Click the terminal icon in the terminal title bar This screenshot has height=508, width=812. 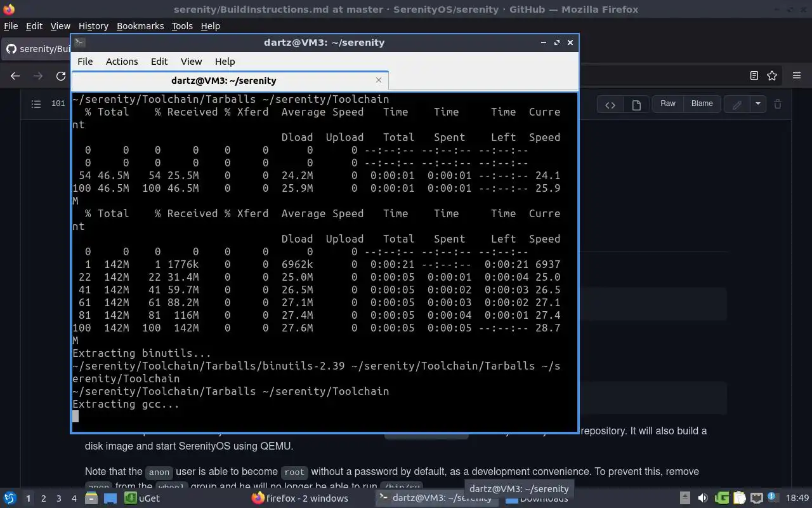point(79,43)
